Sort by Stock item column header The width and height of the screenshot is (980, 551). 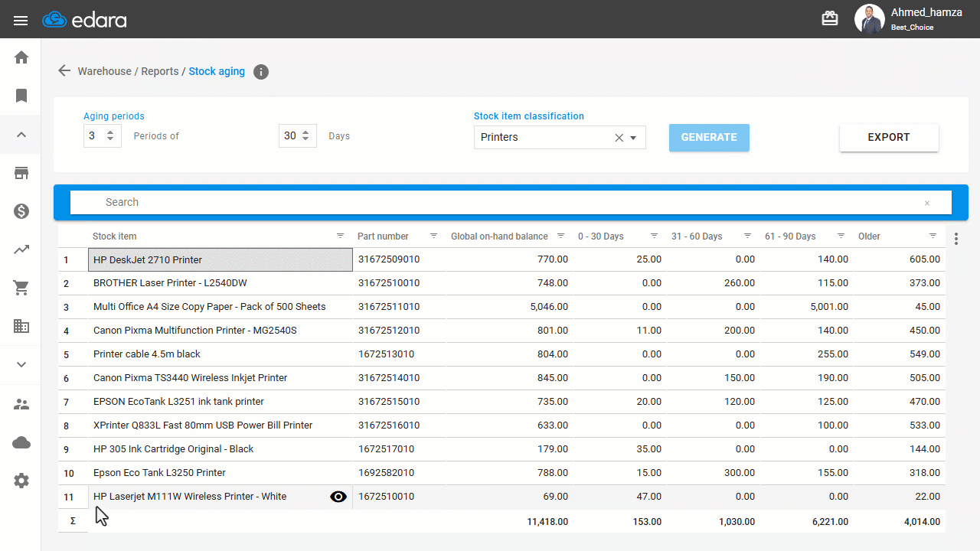(x=115, y=236)
